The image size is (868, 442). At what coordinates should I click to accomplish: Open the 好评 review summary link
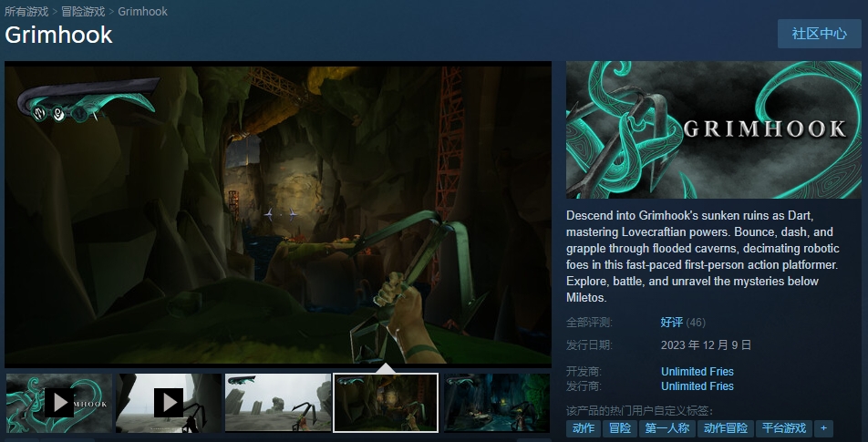pyautogui.click(x=671, y=322)
